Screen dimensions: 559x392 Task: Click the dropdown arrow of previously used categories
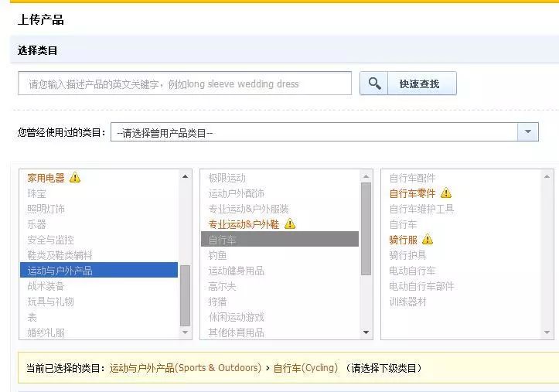(528, 132)
